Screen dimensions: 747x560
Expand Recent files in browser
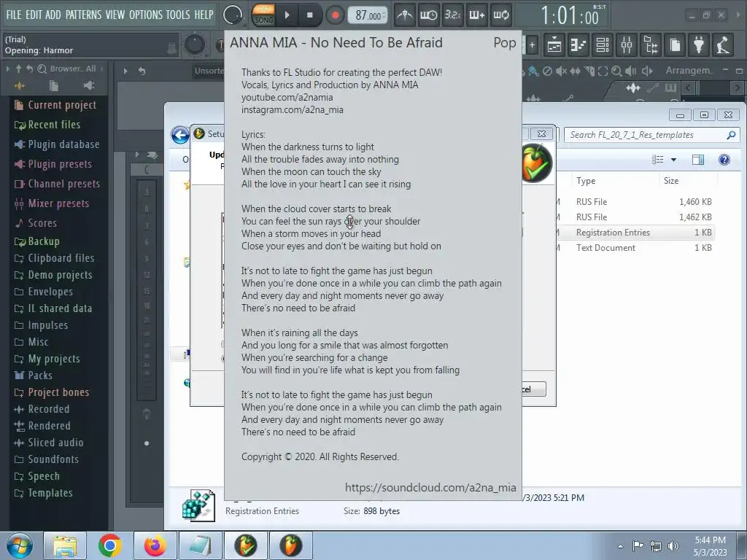tap(47, 125)
